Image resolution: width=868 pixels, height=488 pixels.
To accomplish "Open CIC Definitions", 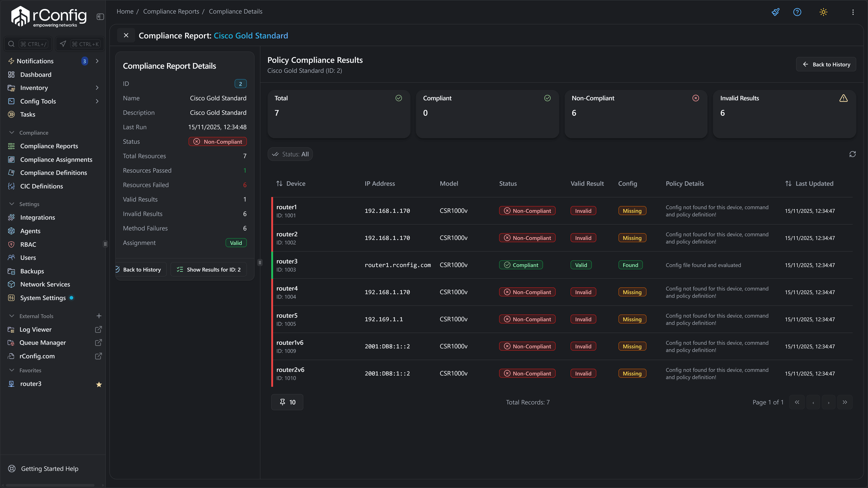I will [42, 186].
